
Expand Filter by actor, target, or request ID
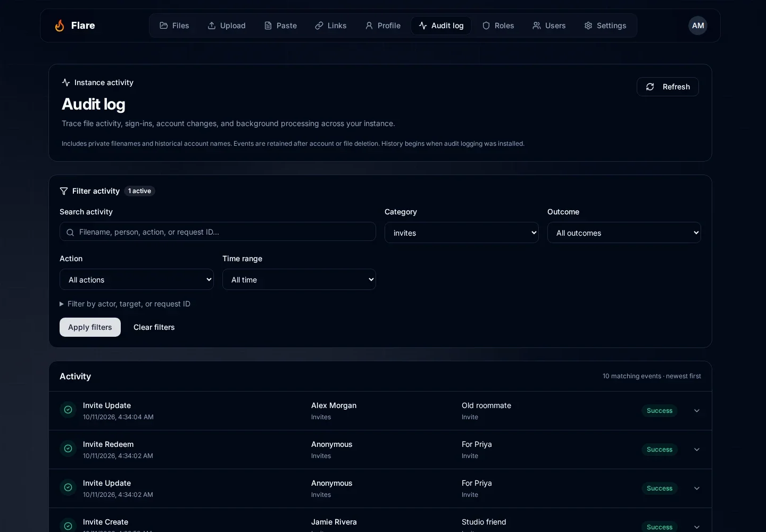125,304
